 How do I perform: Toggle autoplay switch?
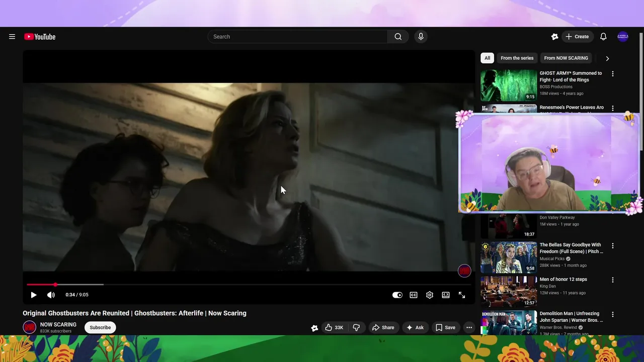click(397, 295)
